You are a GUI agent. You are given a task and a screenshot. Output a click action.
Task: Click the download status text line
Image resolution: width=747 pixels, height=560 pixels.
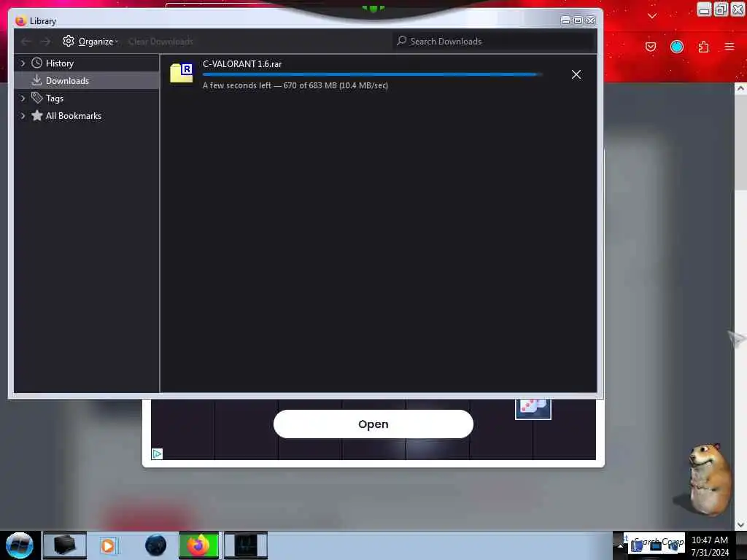pos(295,85)
